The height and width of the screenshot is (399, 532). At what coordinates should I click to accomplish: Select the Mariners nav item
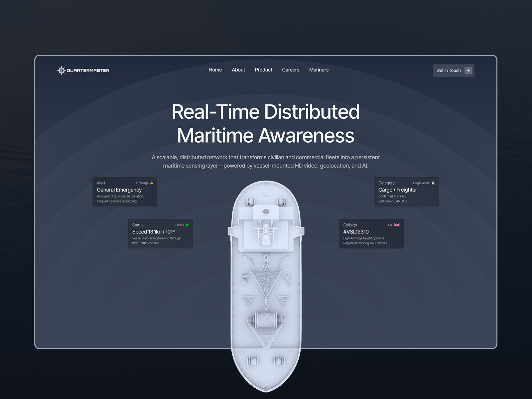[x=319, y=70]
